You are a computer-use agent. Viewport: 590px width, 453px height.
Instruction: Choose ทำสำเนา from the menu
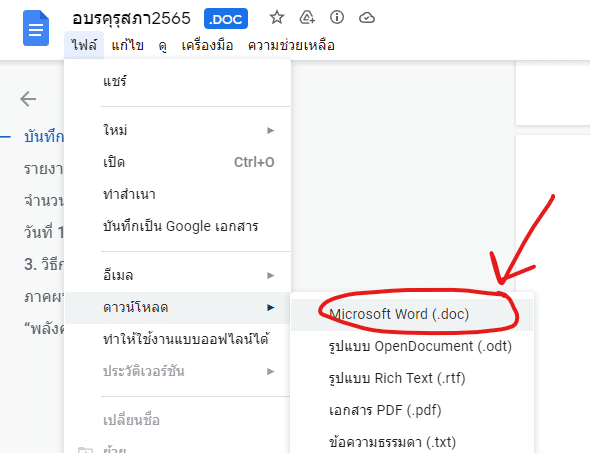pyautogui.click(x=177, y=194)
